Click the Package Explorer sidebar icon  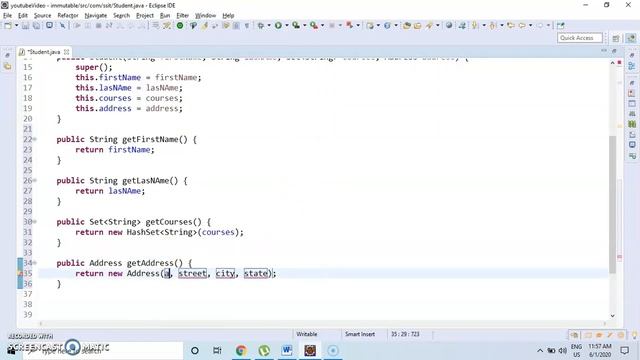pyautogui.click(x=7, y=66)
